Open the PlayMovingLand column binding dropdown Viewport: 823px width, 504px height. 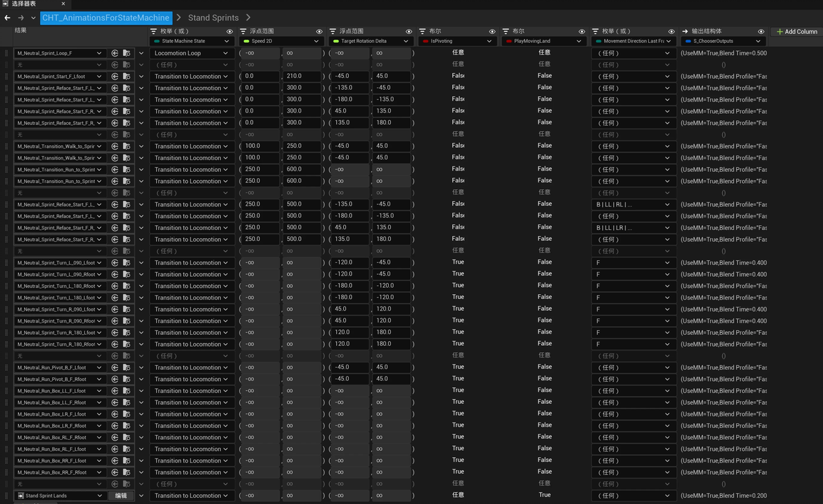[x=544, y=41]
